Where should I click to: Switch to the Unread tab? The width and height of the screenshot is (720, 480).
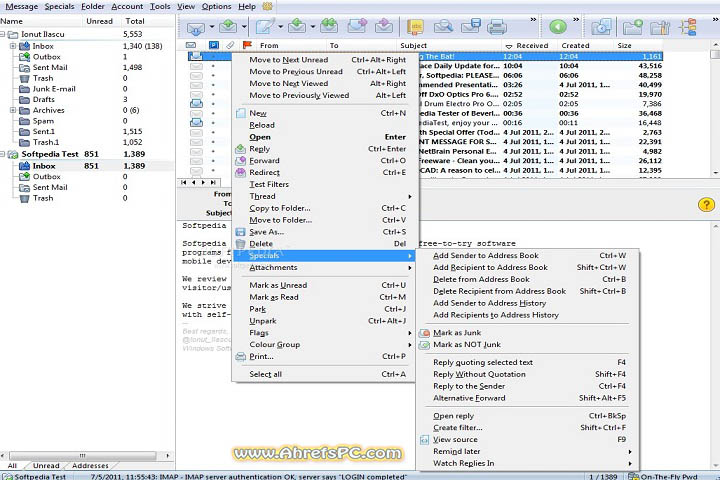tap(46, 466)
